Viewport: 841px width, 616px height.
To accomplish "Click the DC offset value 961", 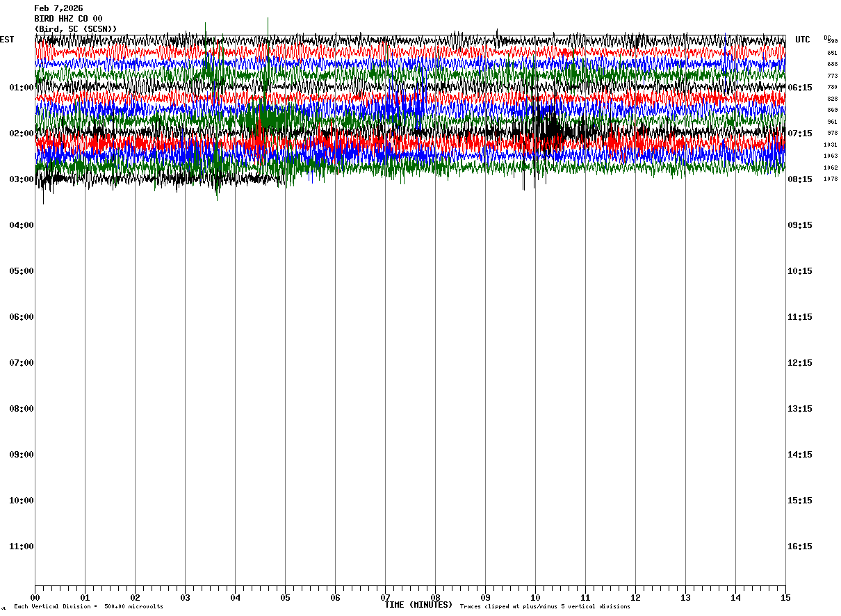I will pyautogui.click(x=833, y=122).
